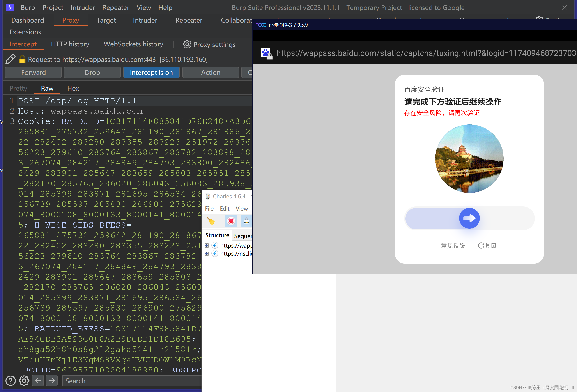Switch to the Hex view tab
577x392 pixels.
point(73,88)
